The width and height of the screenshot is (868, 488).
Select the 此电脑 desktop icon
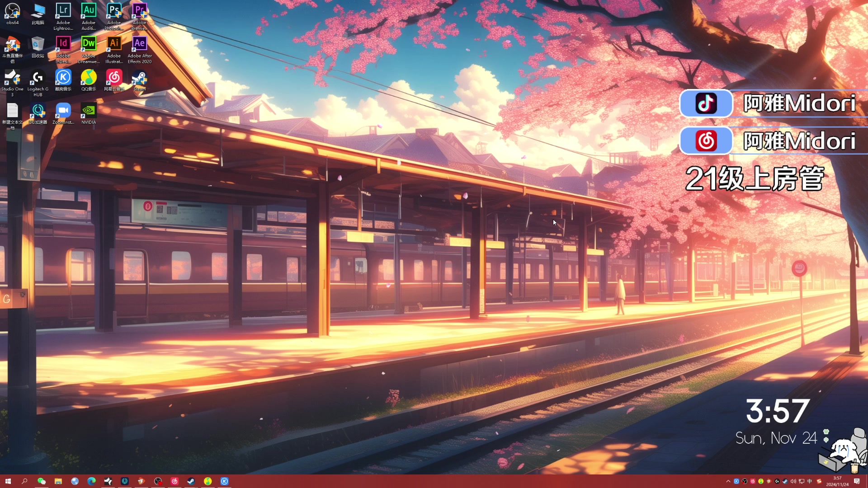38,14
